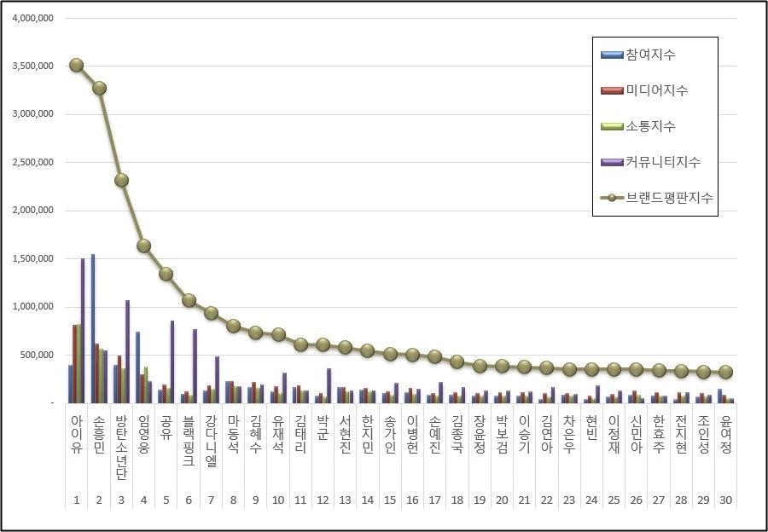Click rank number 15 under 송가인
The width and height of the screenshot is (768, 532).
pos(389,500)
